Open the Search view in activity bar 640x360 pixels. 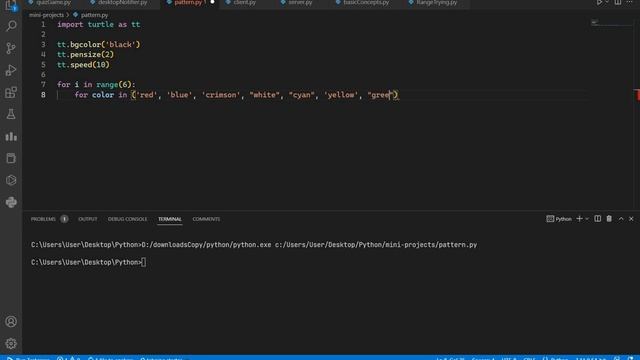tap(11, 26)
